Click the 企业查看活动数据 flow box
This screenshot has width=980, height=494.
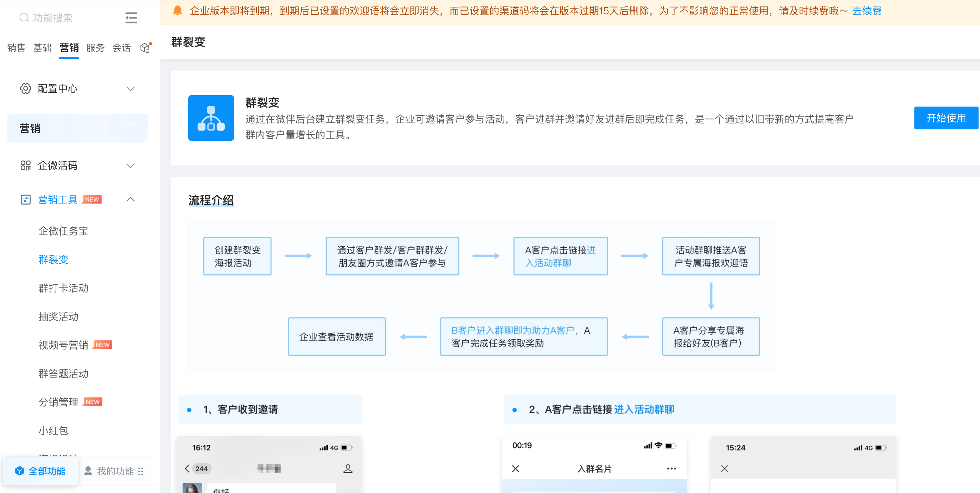pos(337,336)
